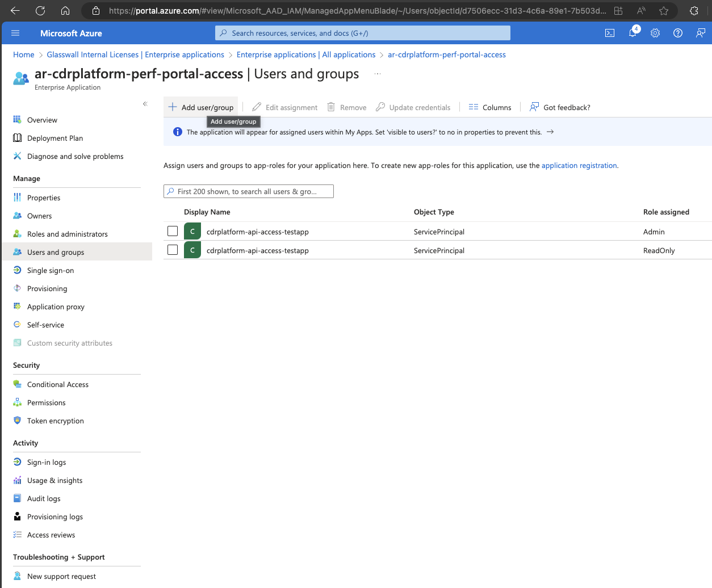Click the site padlock icon
This screenshot has width=712, height=588.
pos(96,10)
